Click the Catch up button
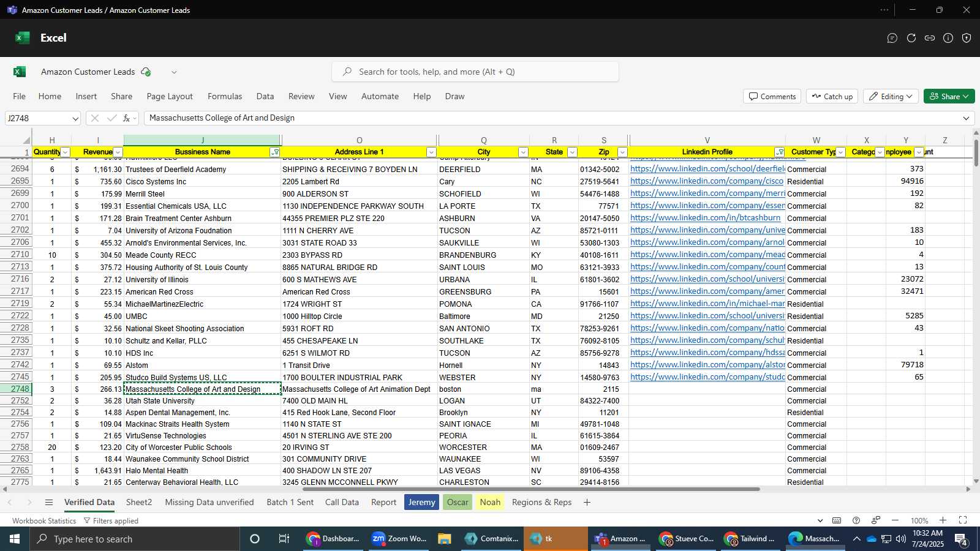The height and width of the screenshot is (551, 980). pos(832,96)
